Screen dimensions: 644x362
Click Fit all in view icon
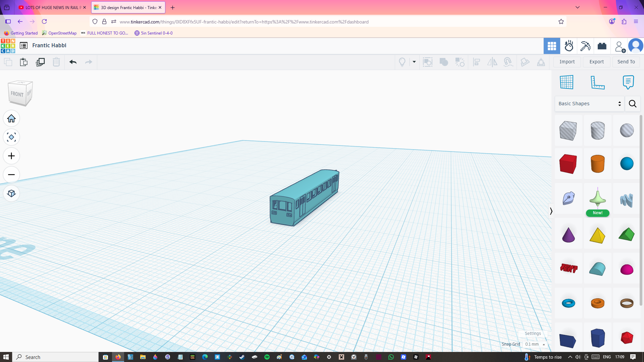click(x=11, y=137)
